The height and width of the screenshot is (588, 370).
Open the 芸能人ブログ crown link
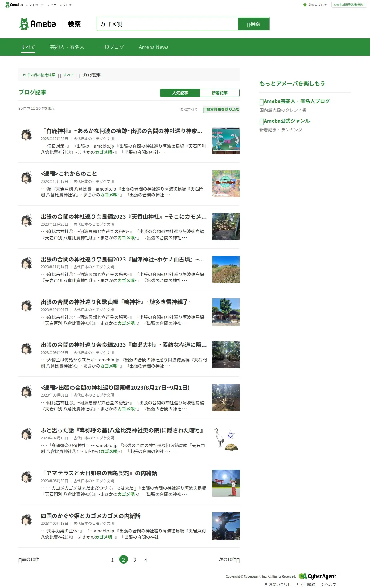(315, 5)
